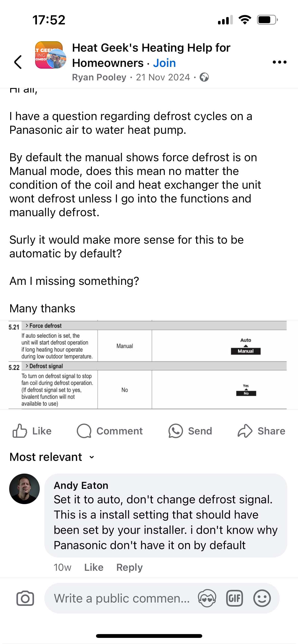298x644 pixels.
Task: Tap the WhatsApp Send icon
Action: (175, 431)
